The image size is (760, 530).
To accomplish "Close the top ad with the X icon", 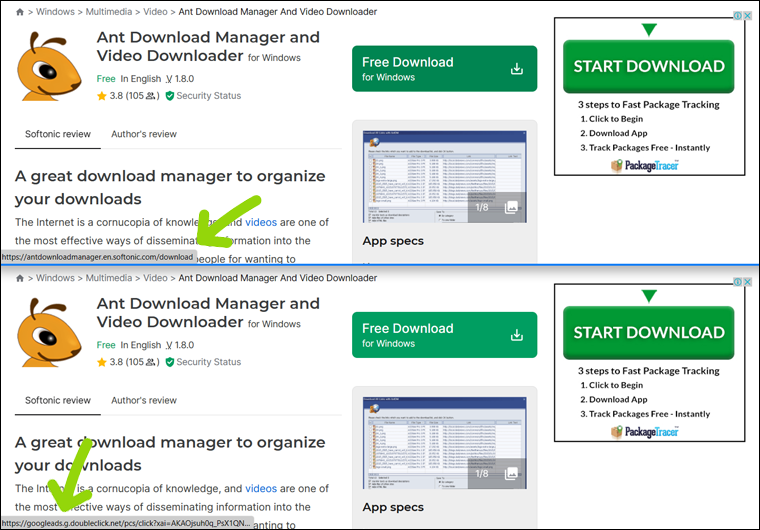I will click(x=748, y=16).
